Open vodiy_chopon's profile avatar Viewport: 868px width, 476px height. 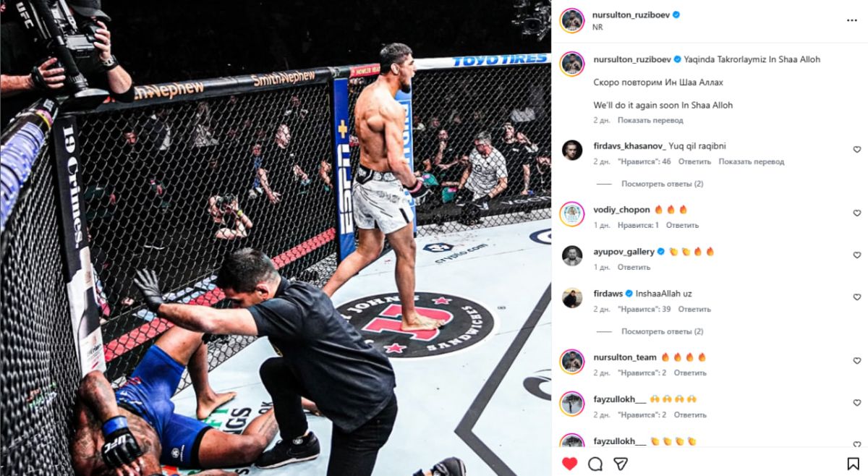pyautogui.click(x=572, y=213)
